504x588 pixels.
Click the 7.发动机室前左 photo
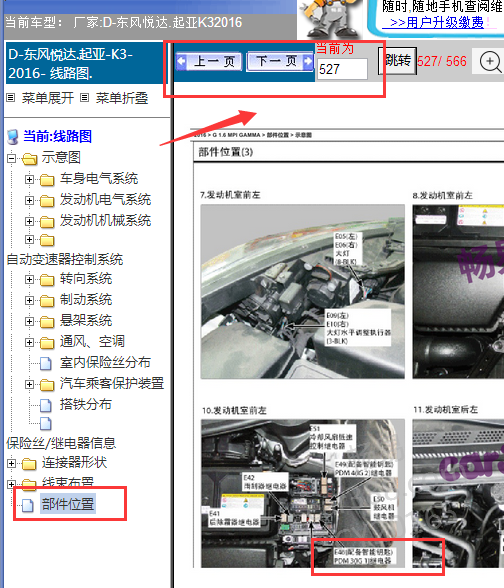tap(303, 291)
